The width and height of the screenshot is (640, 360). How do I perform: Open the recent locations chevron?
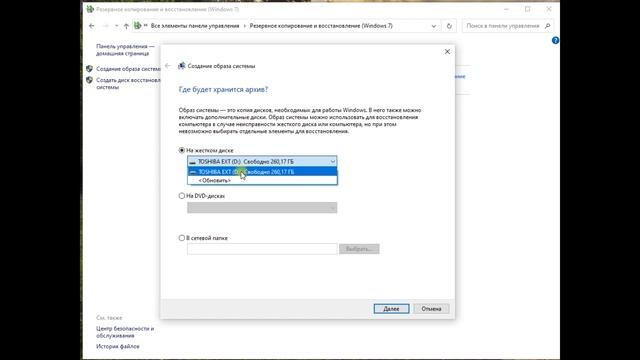pyautogui.click(x=116, y=26)
